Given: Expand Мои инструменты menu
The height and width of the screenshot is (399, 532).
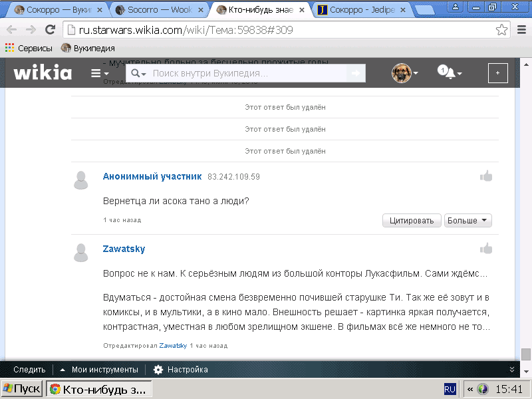Looking at the screenshot, I should (x=99, y=370).
